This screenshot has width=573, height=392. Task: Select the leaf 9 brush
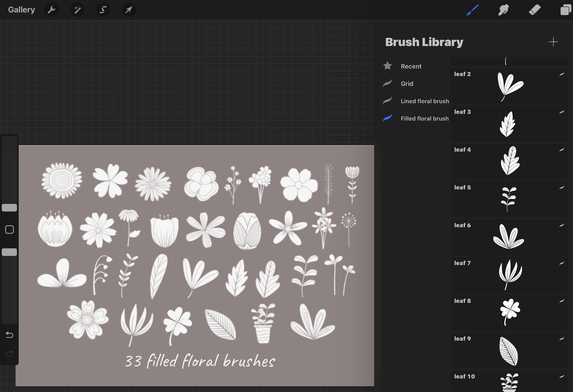click(509, 351)
